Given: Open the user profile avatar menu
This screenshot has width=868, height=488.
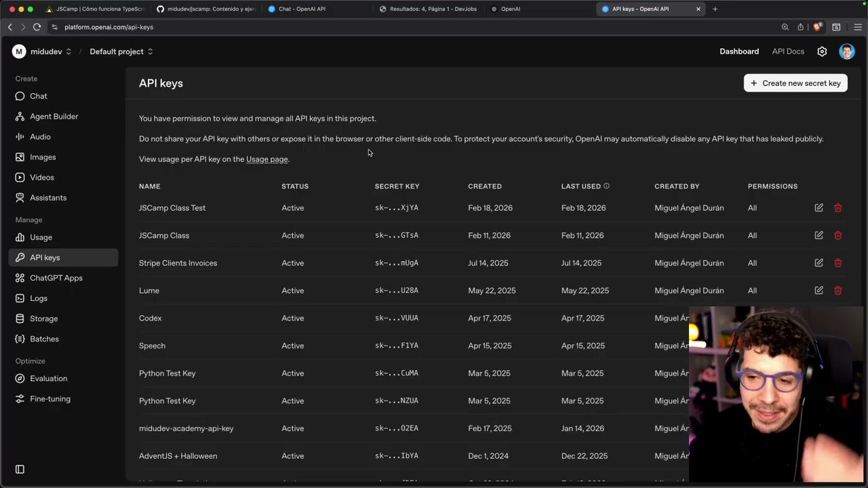Looking at the screenshot, I should (846, 52).
